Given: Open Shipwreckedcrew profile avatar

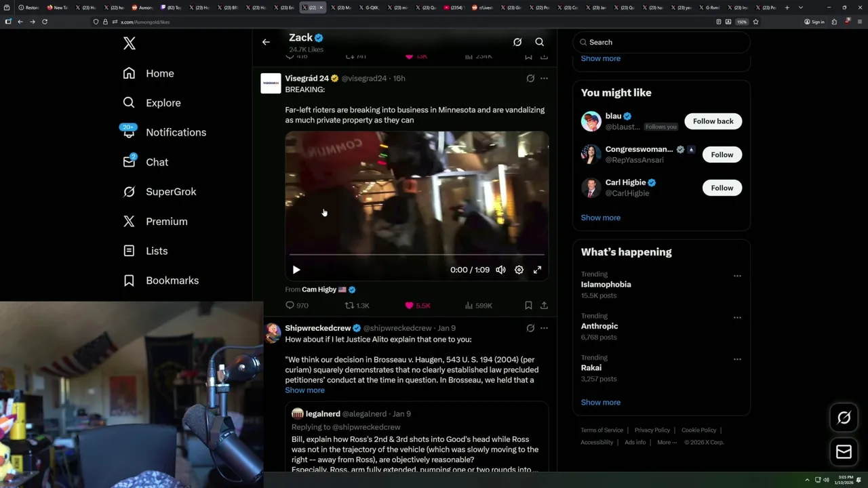Looking at the screenshot, I should 273,333.
